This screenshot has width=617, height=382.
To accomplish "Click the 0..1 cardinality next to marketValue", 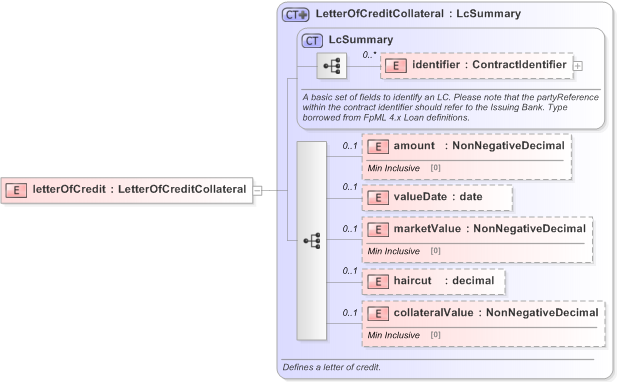I will pyautogui.click(x=350, y=229).
